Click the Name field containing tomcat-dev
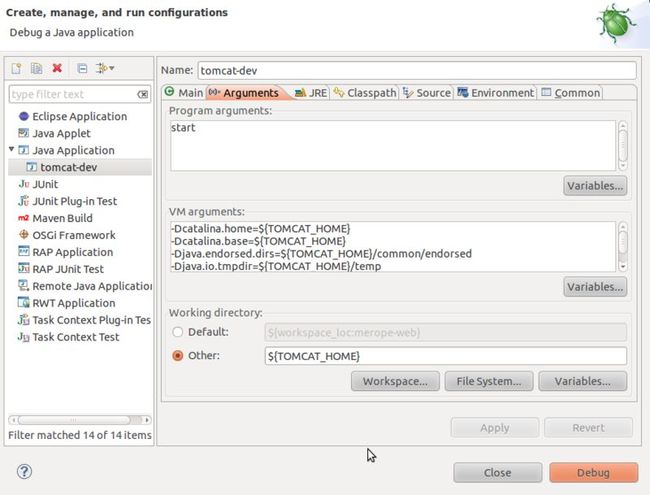Image resolution: width=650 pixels, height=495 pixels. pos(417,70)
